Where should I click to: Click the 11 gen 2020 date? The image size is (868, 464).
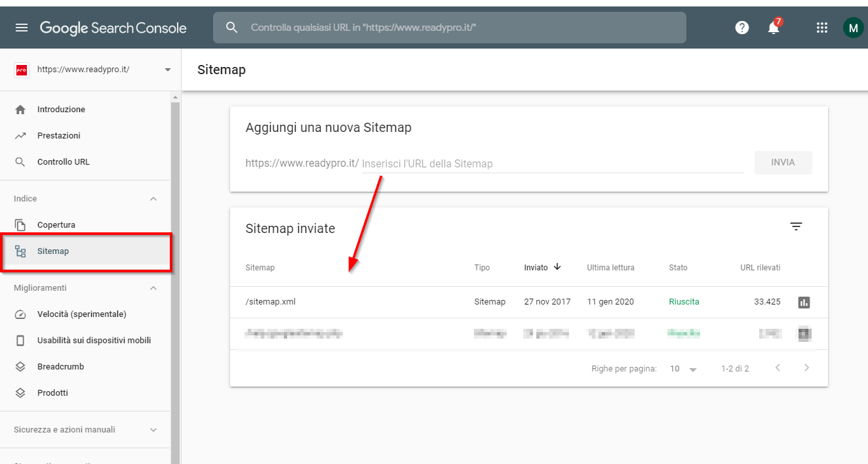click(x=610, y=302)
